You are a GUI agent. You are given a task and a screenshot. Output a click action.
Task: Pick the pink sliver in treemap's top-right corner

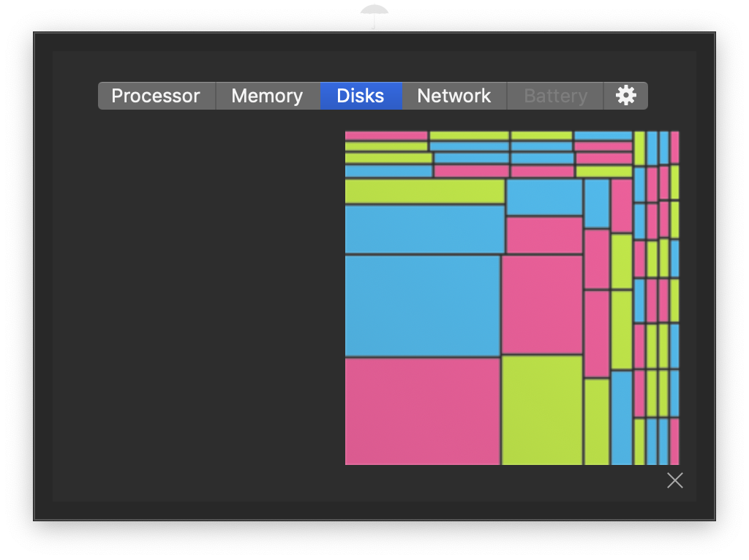(674, 148)
